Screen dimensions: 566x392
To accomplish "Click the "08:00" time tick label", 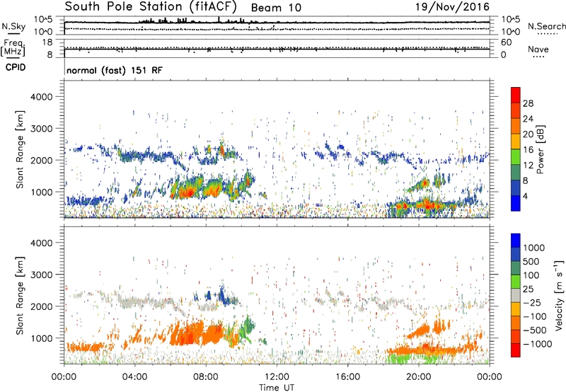I will (x=206, y=377).
